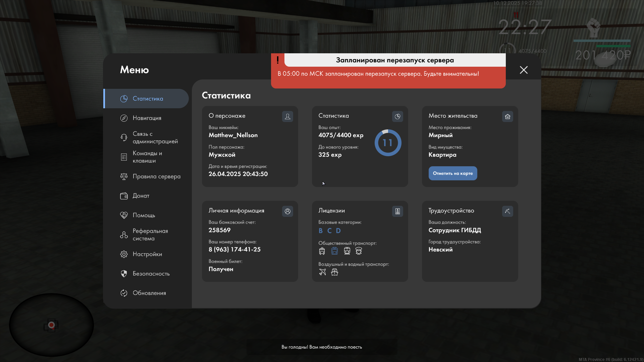Viewport: 644px width, 362px height.
Task: Open Правила сервера section
Action: (156, 176)
